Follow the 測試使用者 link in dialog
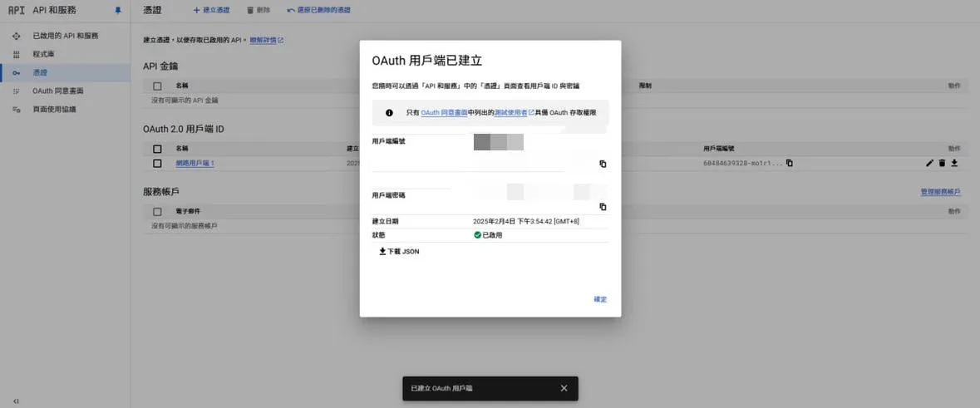Screen dimensions: 980x408 (514, 113)
